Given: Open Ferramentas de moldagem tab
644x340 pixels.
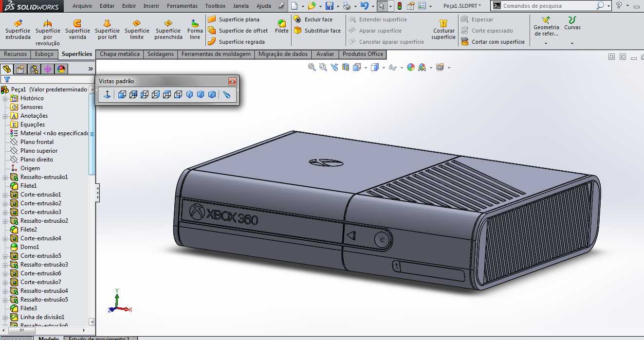Looking at the screenshot, I should click(216, 54).
